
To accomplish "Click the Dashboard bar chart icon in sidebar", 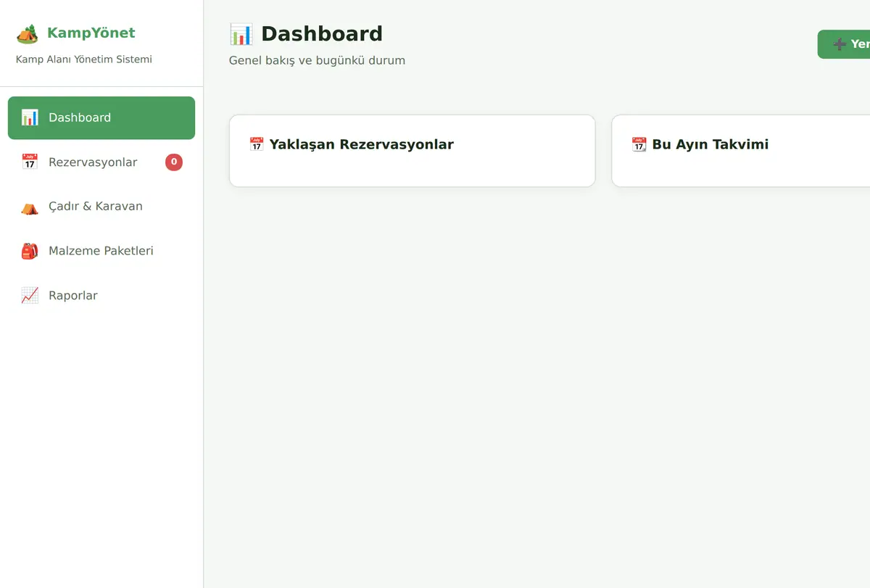I will [x=30, y=117].
